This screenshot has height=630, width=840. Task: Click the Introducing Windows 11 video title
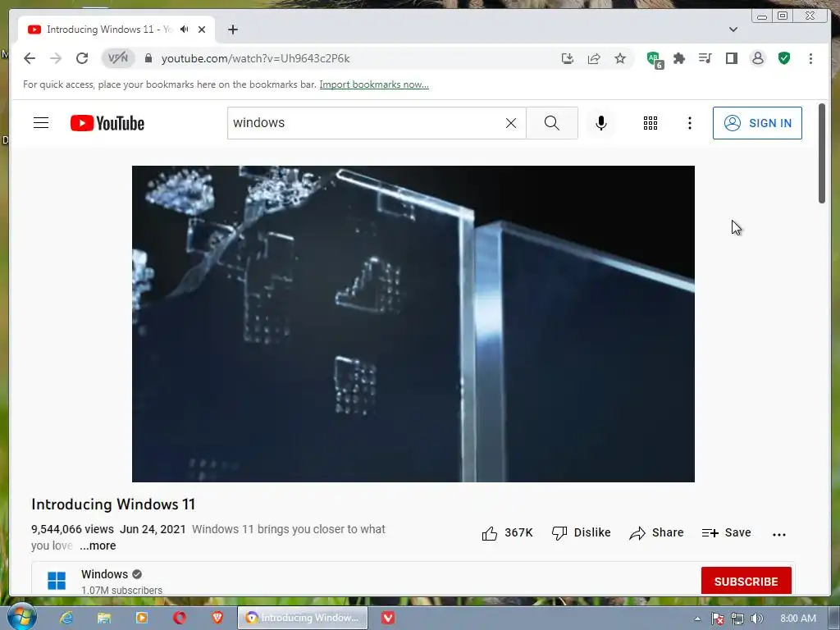point(113,504)
